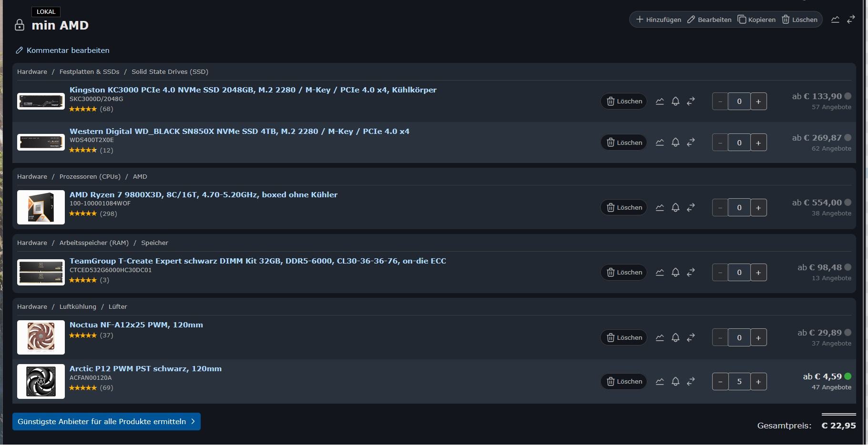Delete Arctic P12 PWM PST from list
The image size is (868, 447).
(x=623, y=381)
